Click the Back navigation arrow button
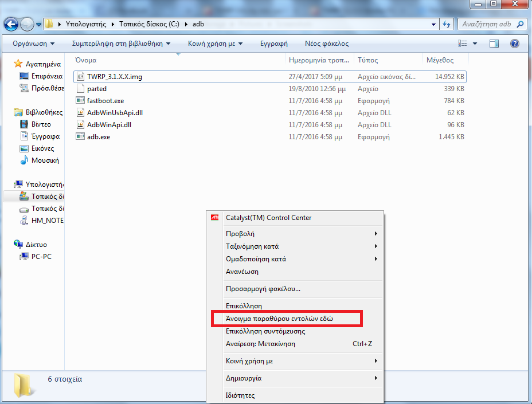 coord(11,24)
